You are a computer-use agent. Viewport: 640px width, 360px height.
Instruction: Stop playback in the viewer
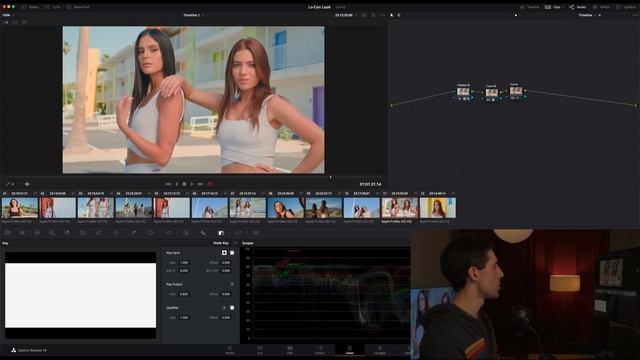[x=184, y=184]
